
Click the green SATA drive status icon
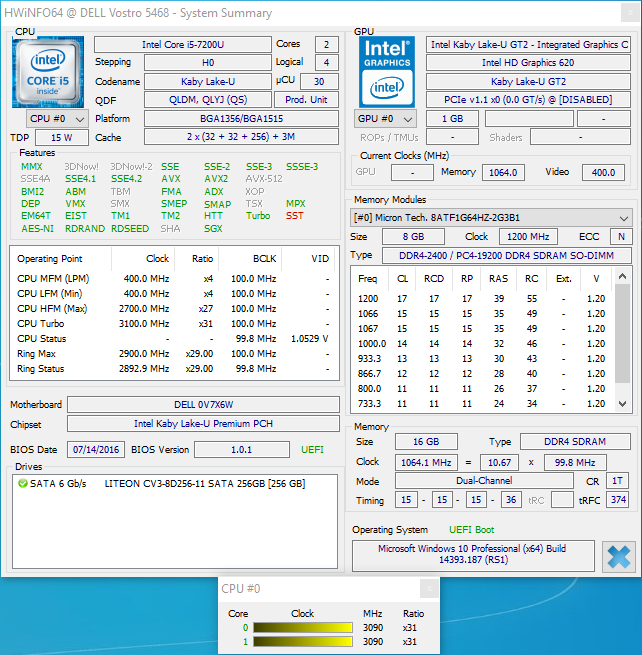[x=23, y=483]
